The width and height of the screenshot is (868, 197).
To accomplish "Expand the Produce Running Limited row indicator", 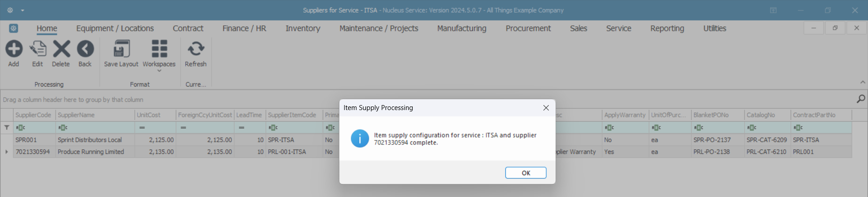I will pyautogui.click(x=6, y=152).
